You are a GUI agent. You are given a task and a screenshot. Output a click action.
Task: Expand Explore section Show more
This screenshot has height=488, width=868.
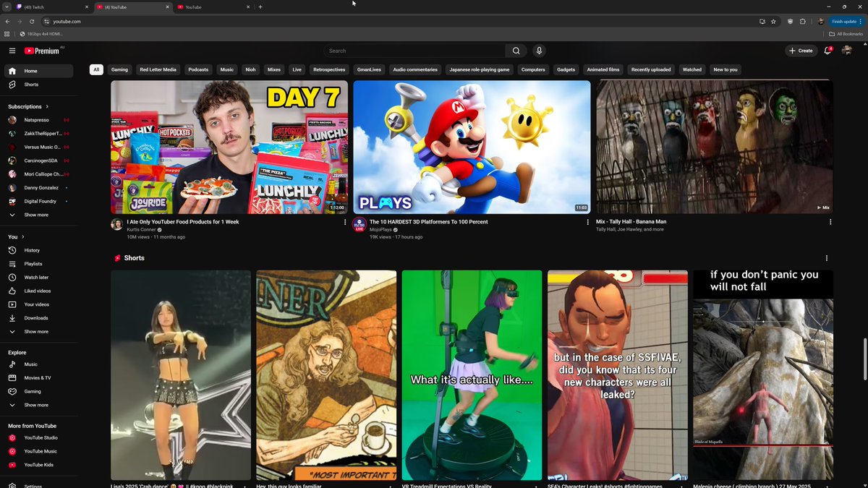coord(38,405)
